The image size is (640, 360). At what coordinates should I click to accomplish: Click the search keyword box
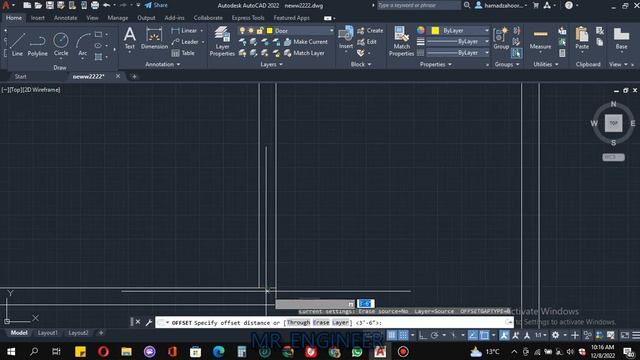(x=419, y=5)
